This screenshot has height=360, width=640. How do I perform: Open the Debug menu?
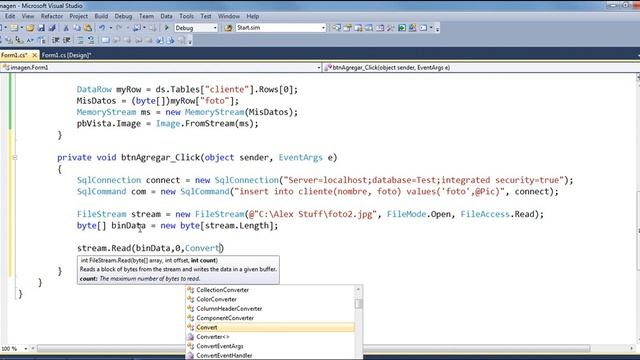point(123,16)
